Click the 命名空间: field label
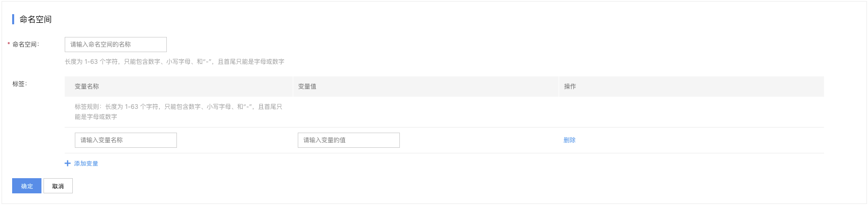Screen dimensions: 868x205 [x=26, y=45]
